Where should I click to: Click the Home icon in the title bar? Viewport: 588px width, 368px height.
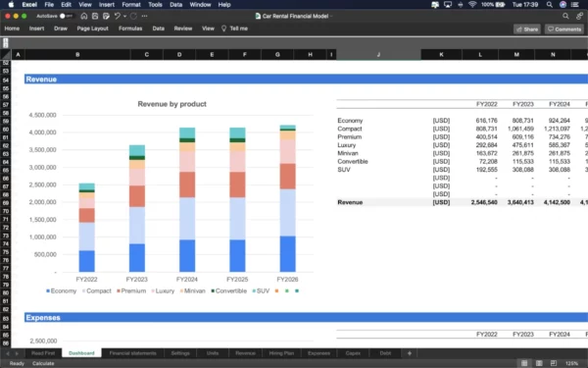point(84,16)
